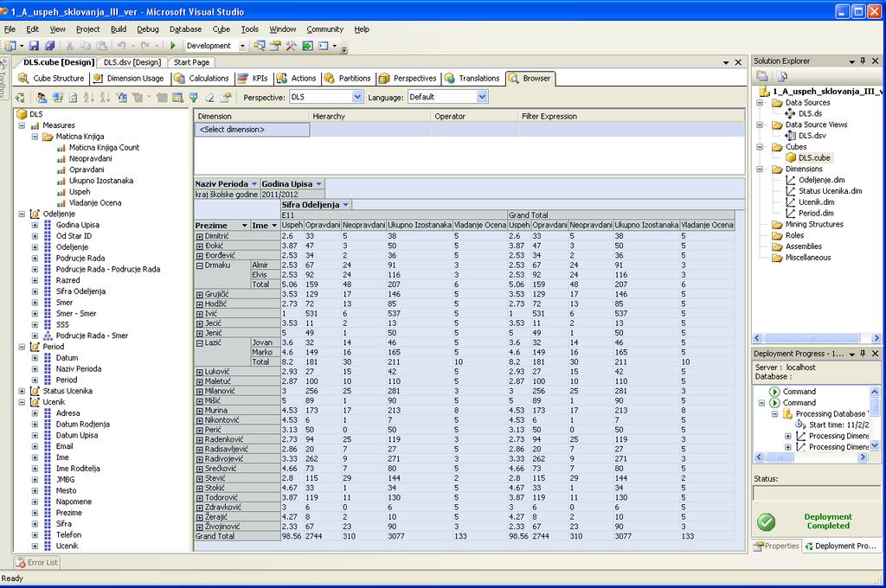
Task: Sort ascending with the A-Z icon
Action: pyautogui.click(x=89, y=98)
